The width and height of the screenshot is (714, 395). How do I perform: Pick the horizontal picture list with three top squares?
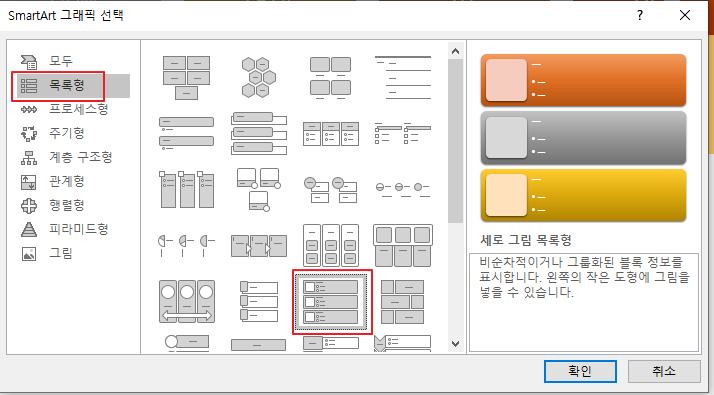[403, 245]
